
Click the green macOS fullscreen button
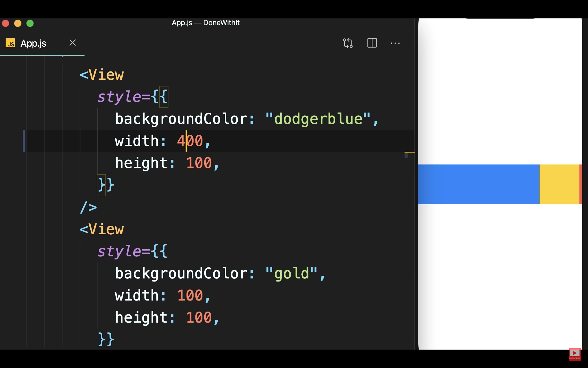[x=30, y=23]
